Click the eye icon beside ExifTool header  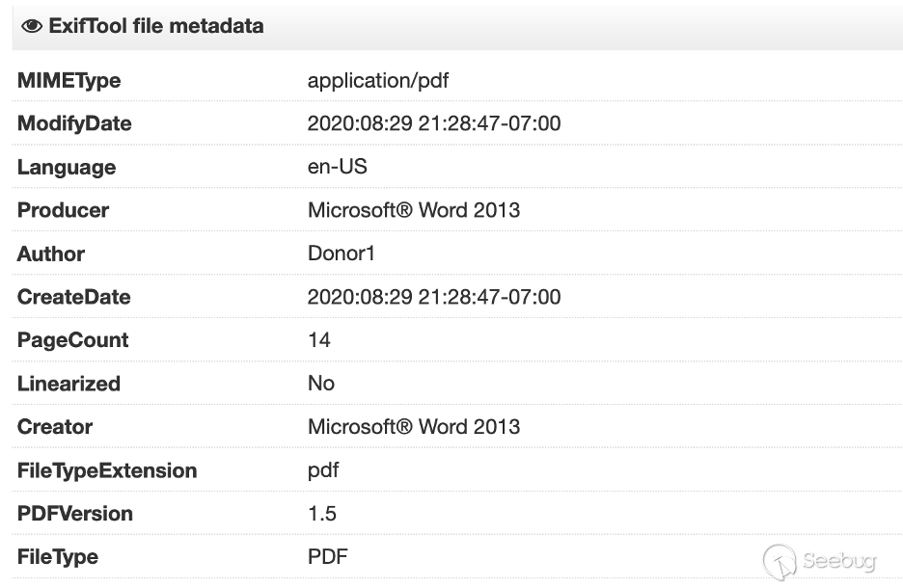point(31,27)
